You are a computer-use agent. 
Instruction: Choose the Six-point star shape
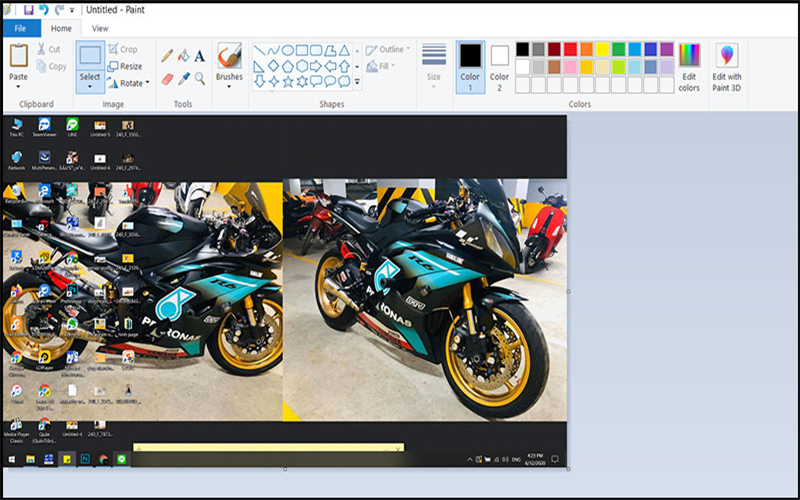tap(302, 82)
